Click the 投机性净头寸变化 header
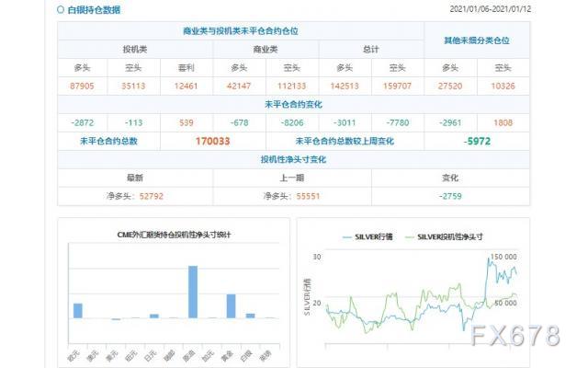The width and height of the screenshot is (588, 368). [293, 159]
